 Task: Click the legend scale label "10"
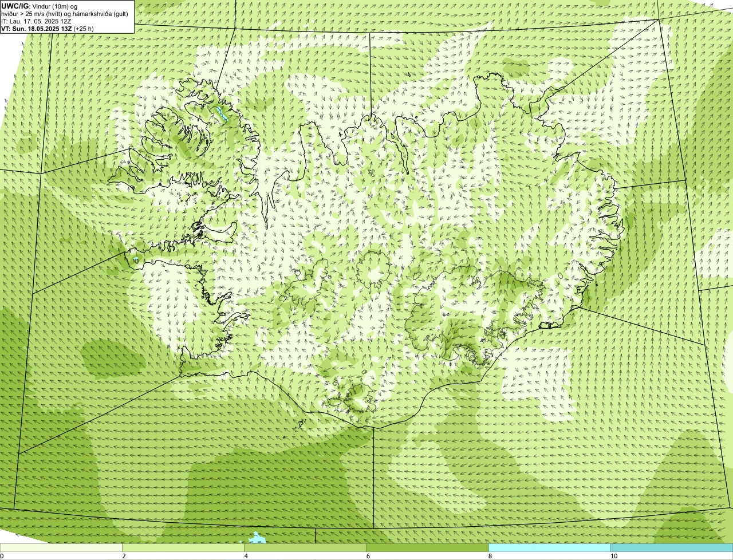tap(614, 556)
